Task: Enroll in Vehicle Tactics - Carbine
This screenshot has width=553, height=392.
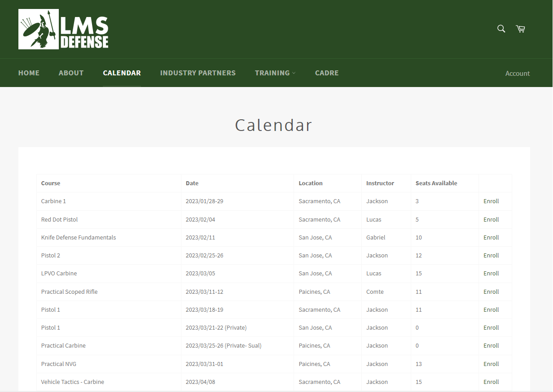Action: point(491,382)
